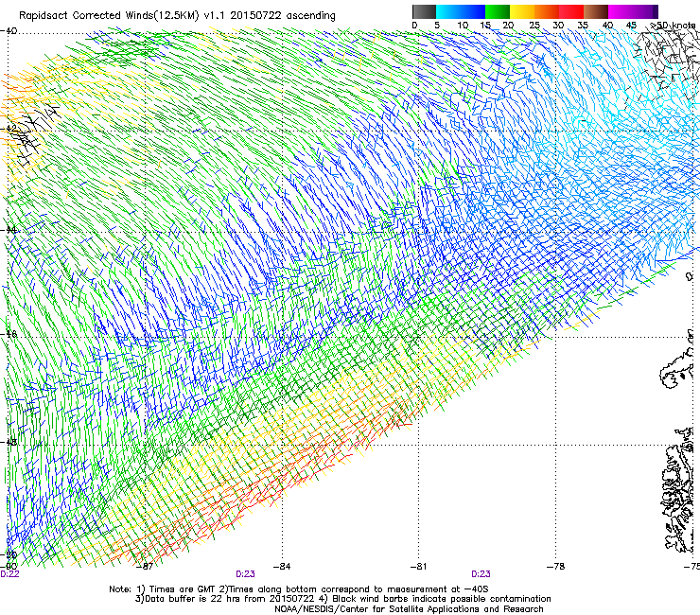Click the '0:23' time label left of -84

(x=245, y=574)
